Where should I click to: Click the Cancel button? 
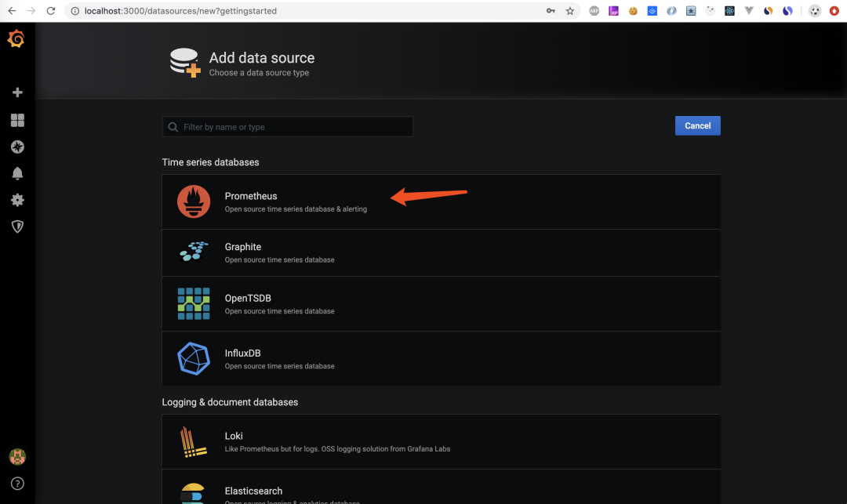[x=697, y=125]
